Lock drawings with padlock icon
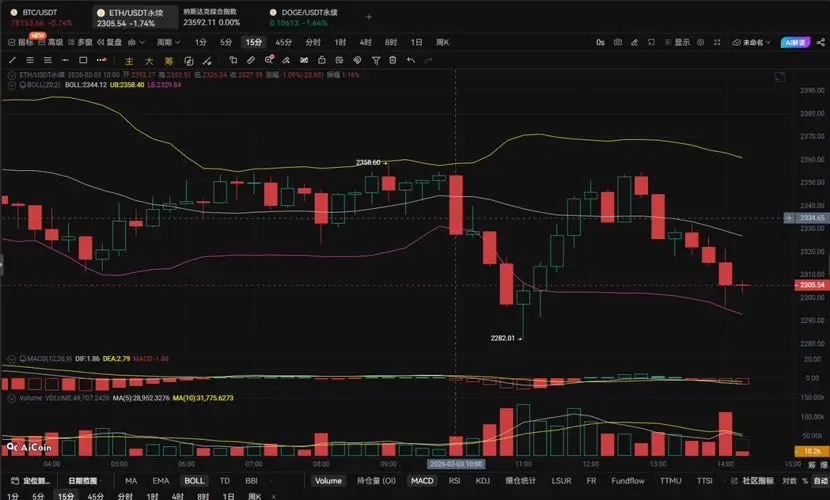The height and width of the screenshot is (500, 830). tap(321, 60)
